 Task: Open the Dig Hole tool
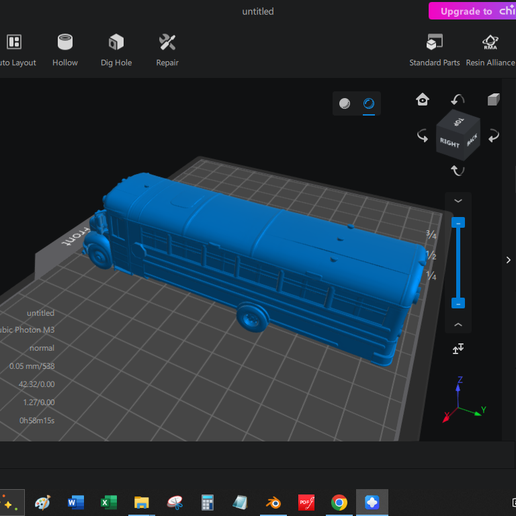tap(116, 49)
